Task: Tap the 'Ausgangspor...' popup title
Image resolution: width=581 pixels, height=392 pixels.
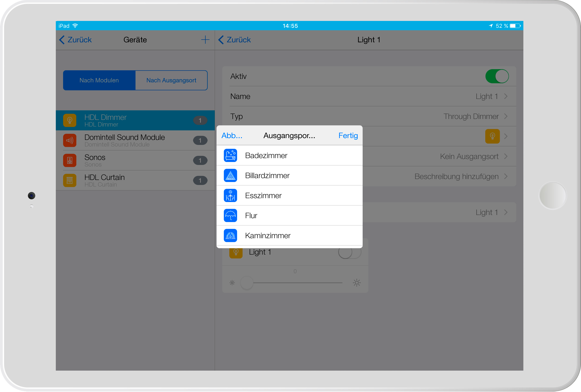Action: coord(289,135)
